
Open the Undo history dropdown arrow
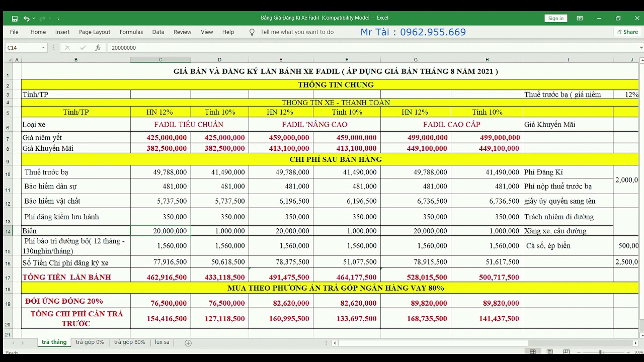[x=34, y=19]
